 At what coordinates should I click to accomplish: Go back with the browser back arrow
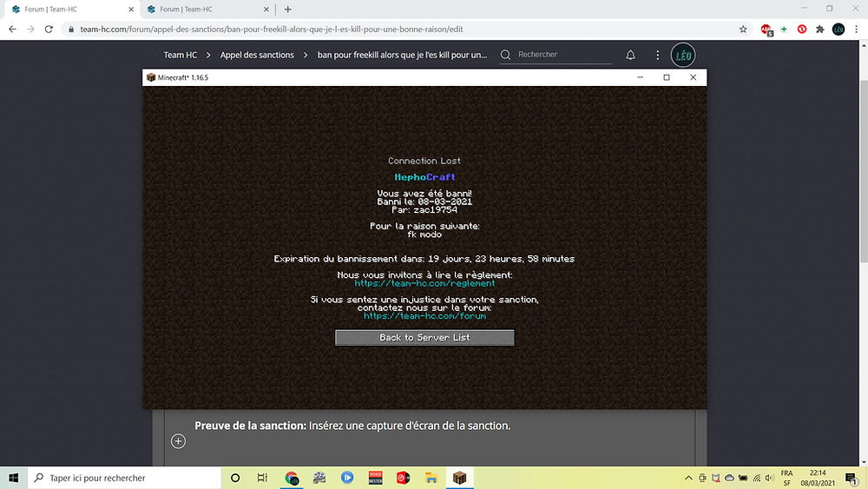coord(12,30)
